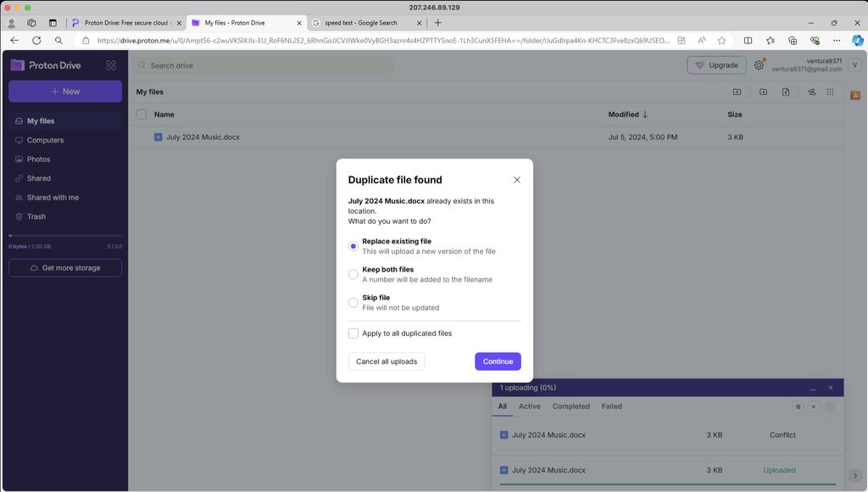Select the Skip file radio button
Screen dimensions: 868x492
353,303
